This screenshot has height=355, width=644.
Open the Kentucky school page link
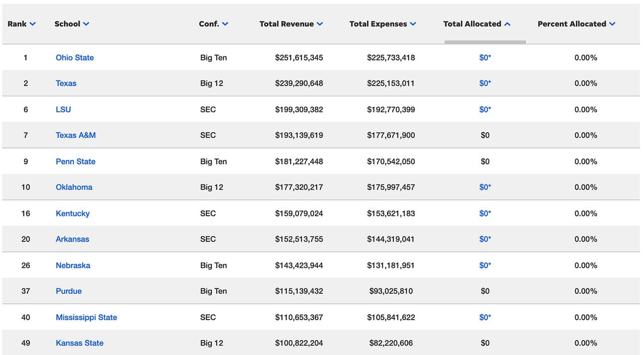(73, 214)
